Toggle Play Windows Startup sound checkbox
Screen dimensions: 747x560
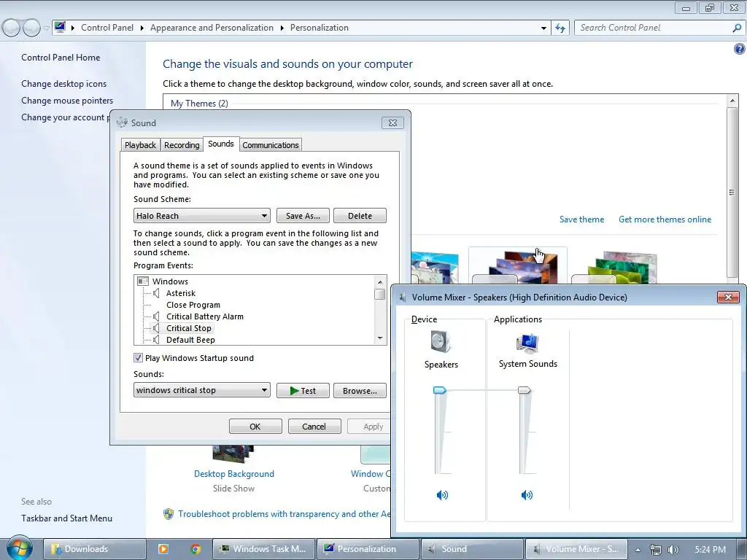coord(138,357)
